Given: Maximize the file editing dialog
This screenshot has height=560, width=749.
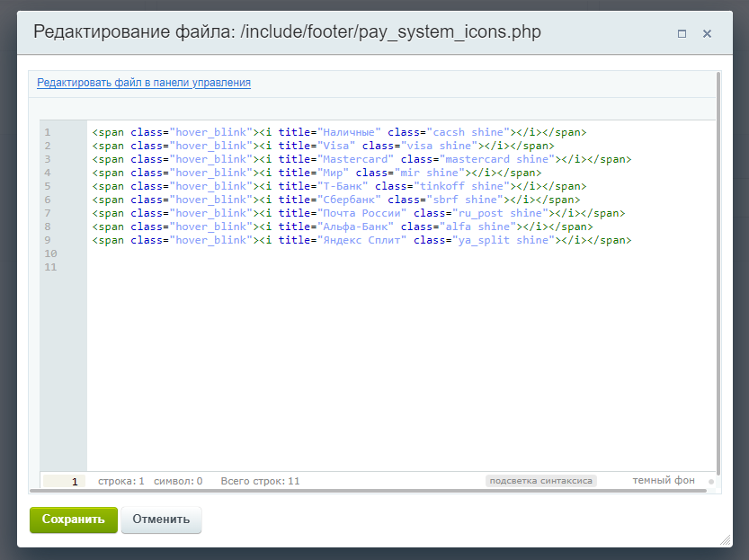Looking at the screenshot, I should [682, 33].
